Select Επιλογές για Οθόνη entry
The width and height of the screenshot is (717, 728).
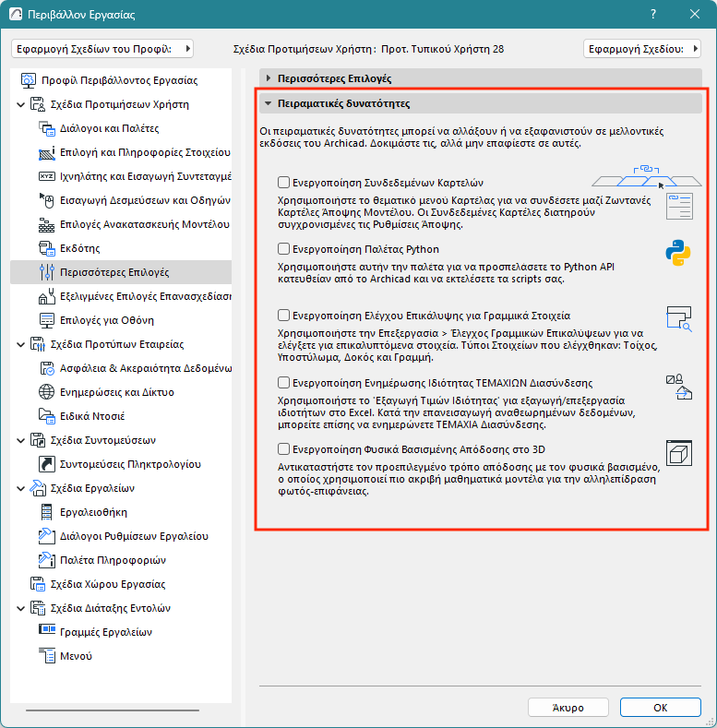107,320
